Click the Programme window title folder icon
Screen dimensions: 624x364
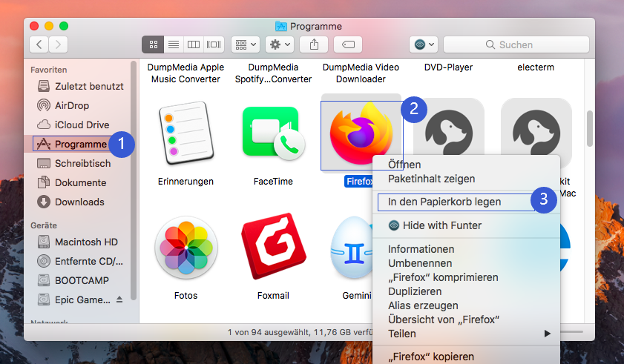[x=281, y=26]
